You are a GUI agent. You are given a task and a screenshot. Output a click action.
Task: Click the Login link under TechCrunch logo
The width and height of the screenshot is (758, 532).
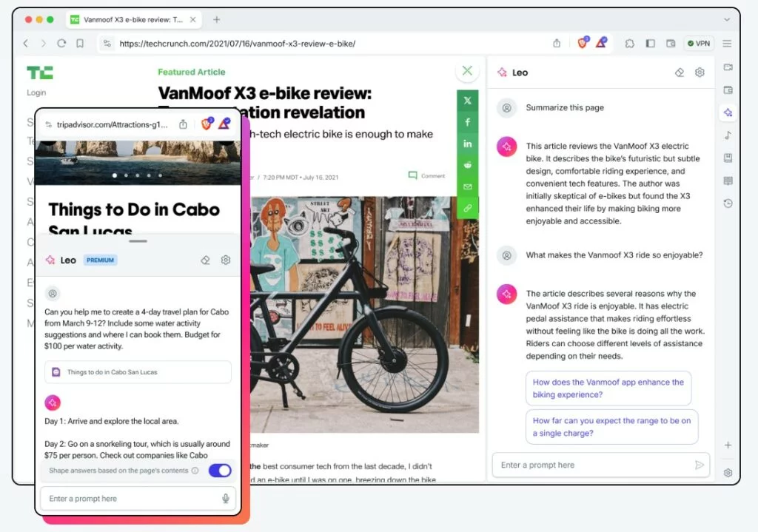point(36,92)
